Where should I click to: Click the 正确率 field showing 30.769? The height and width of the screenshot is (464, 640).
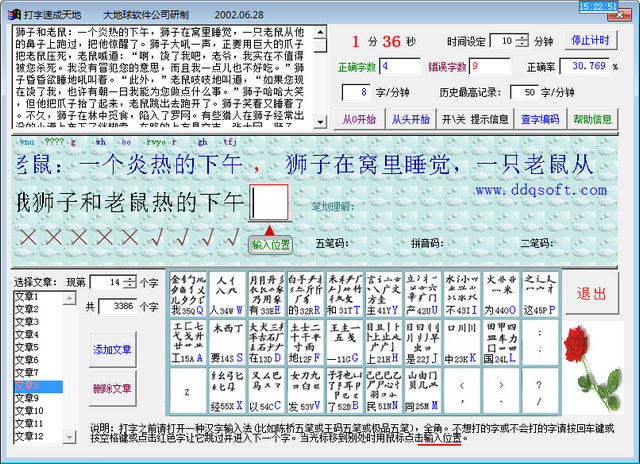click(x=584, y=66)
